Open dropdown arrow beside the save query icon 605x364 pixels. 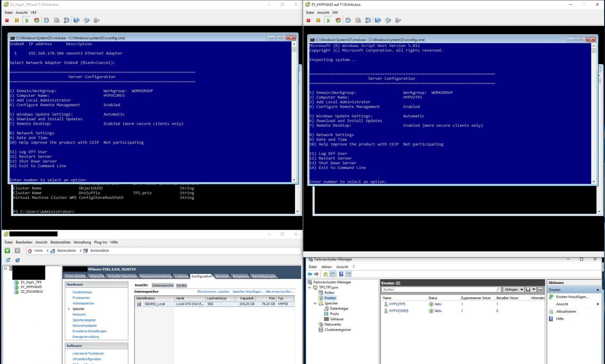[x=534, y=290]
